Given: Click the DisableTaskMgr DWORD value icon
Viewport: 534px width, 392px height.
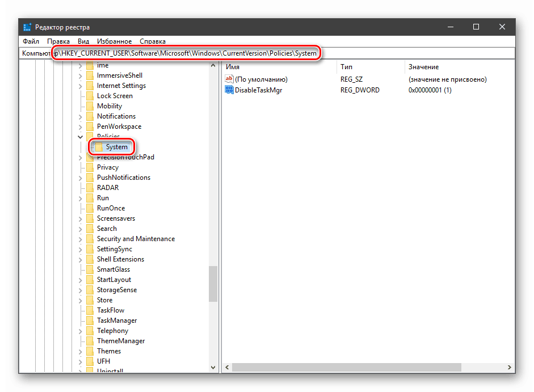Looking at the screenshot, I should click(x=229, y=90).
